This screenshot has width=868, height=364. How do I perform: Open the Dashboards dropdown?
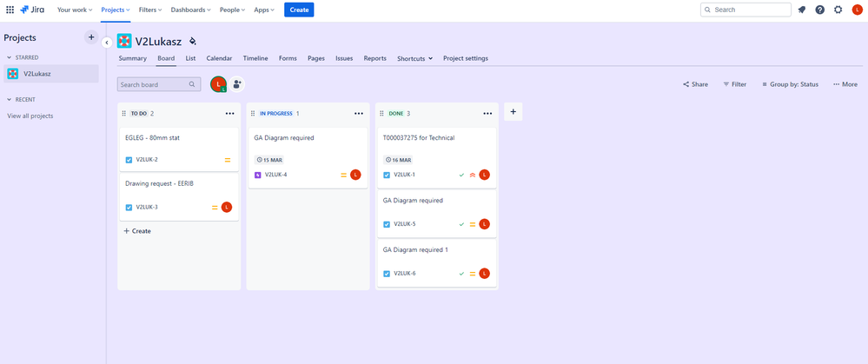pyautogui.click(x=192, y=10)
